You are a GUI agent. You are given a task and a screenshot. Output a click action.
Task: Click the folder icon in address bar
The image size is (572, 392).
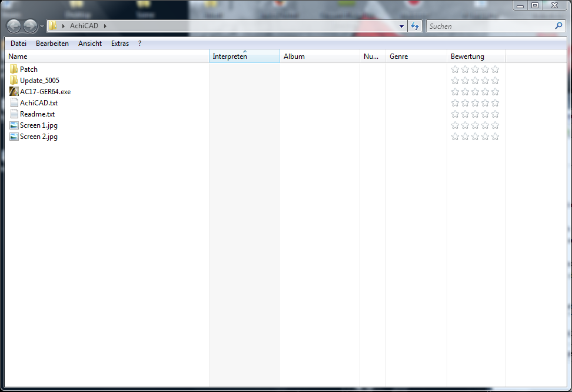tap(52, 26)
